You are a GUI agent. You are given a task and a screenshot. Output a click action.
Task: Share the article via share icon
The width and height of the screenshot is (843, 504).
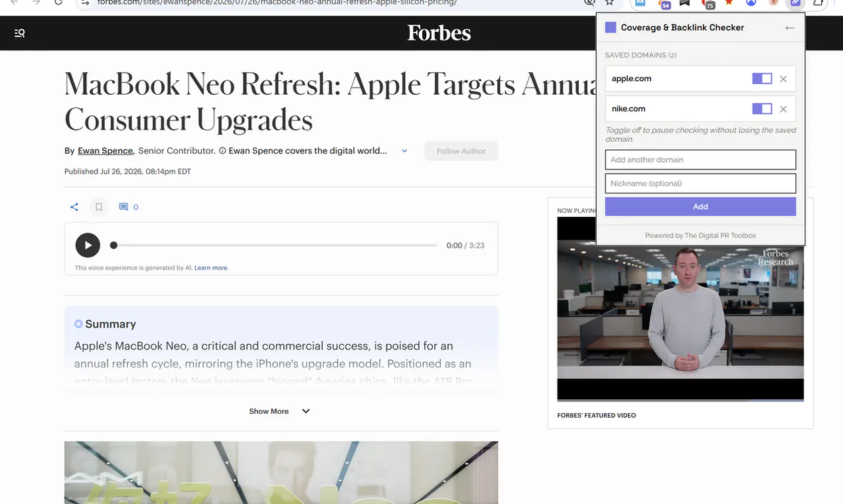tap(74, 207)
